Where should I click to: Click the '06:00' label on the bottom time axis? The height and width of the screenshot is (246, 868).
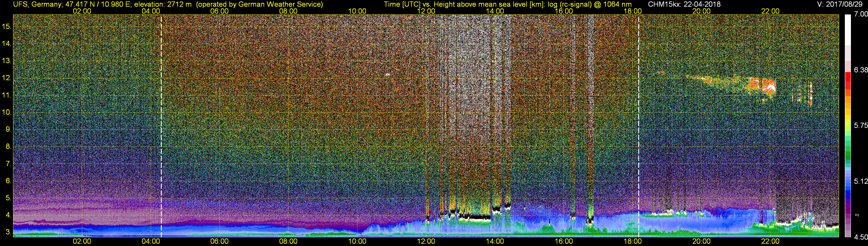[219, 241]
